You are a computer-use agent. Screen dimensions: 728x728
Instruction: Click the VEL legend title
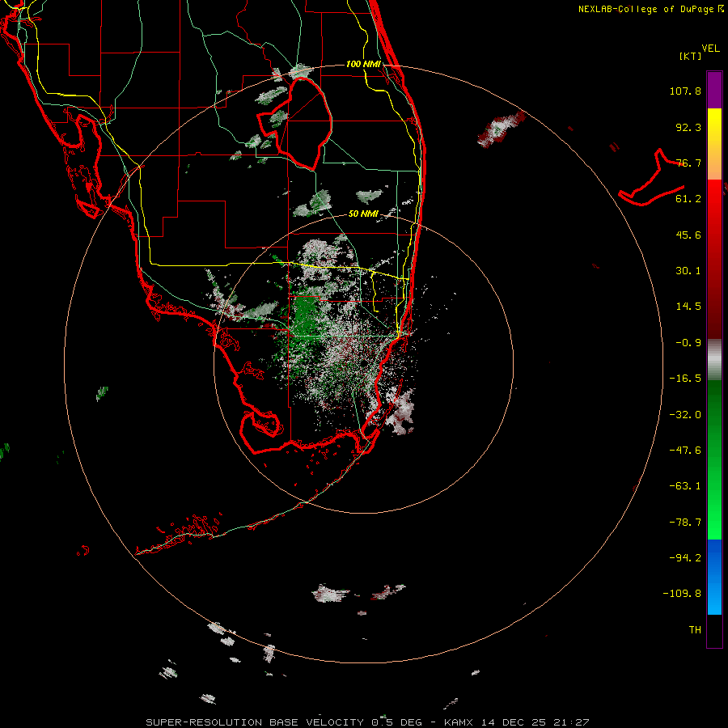click(x=710, y=48)
